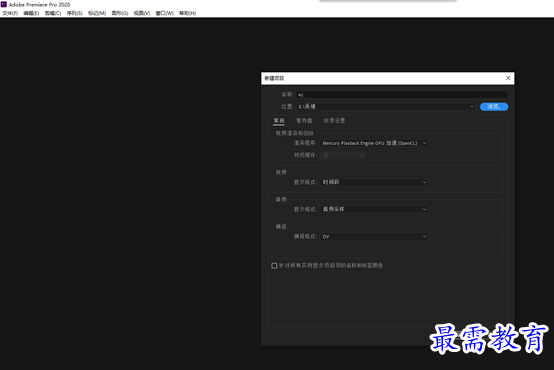This screenshot has width=554, height=370.
Task: Open the audio 显示格式 音频采样 dropdown
Action: pos(374,209)
